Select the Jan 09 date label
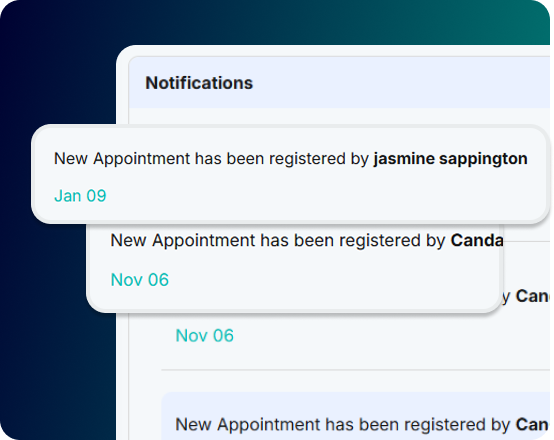The width and height of the screenshot is (554, 440). (80, 195)
